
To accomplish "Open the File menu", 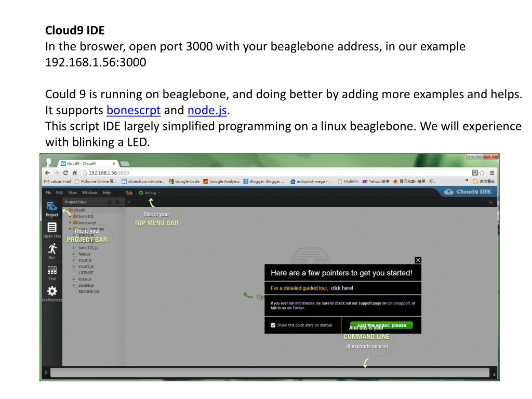I will [x=48, y=193].
